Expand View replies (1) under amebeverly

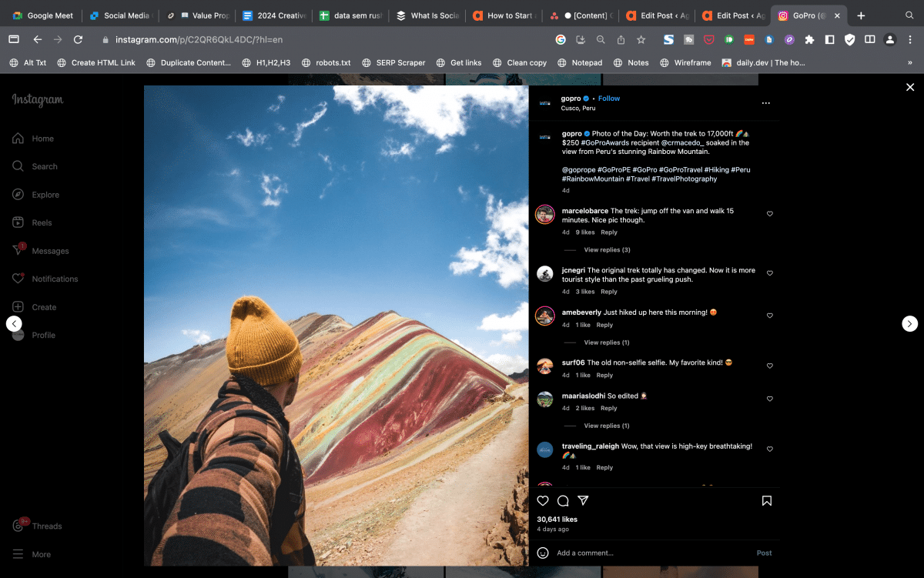point(607,342)
